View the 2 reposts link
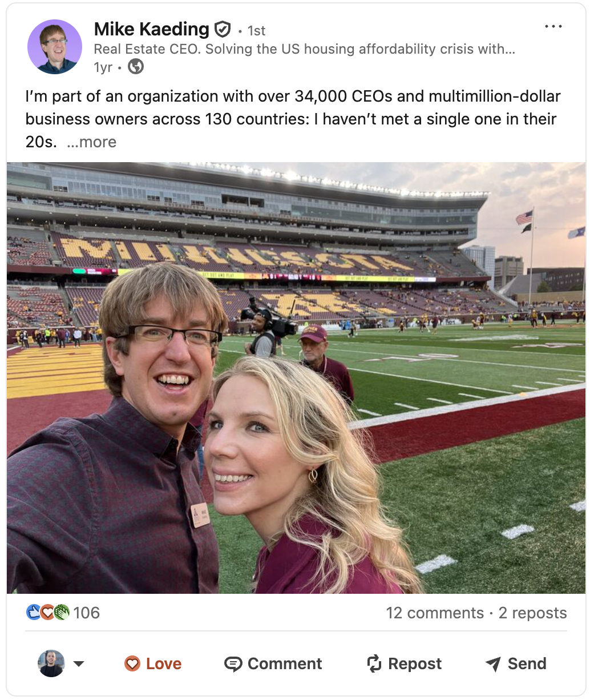This screenshot has width=590, height=700. (x=532, y=613)
